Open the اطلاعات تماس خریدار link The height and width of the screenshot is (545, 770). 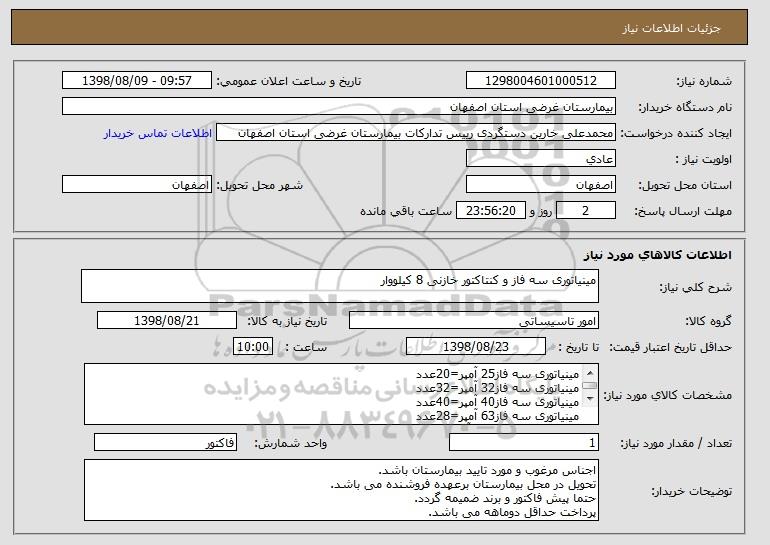[x=158, y=133]
